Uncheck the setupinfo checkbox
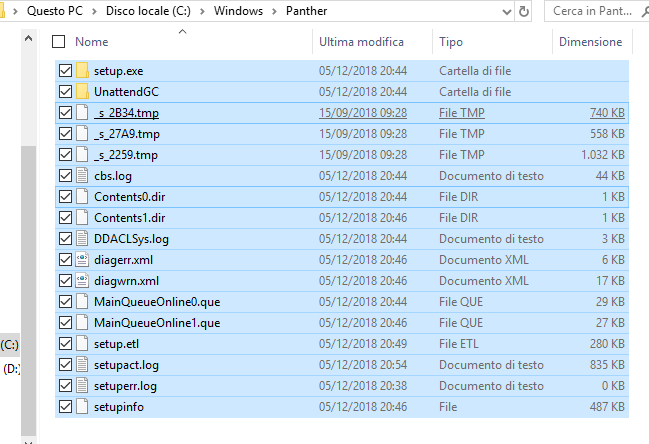Image resolution: width=649 pixels, height=444 pixels. (x=65, y=407)
